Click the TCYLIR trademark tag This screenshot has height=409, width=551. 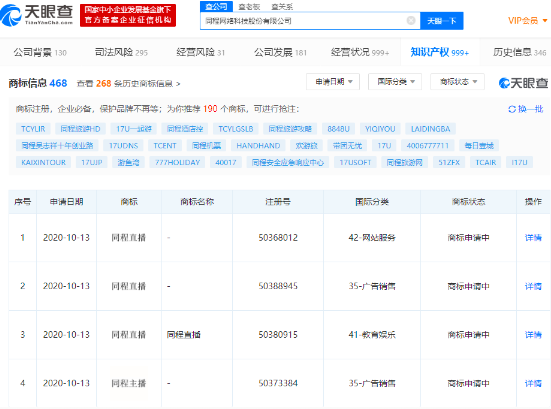33,129
